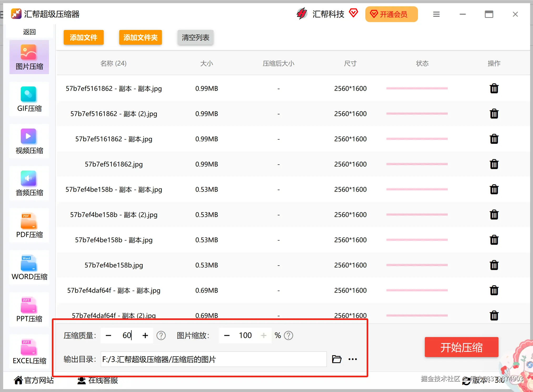Viewport: 533px width, 392px height.
Task: Click 返回 to go back
Action: [x=29, y=32]
